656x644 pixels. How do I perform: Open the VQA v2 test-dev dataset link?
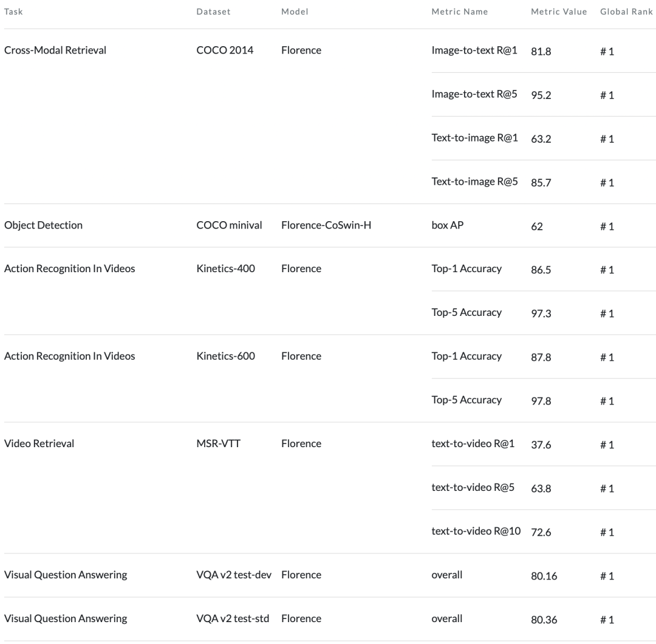233,575
